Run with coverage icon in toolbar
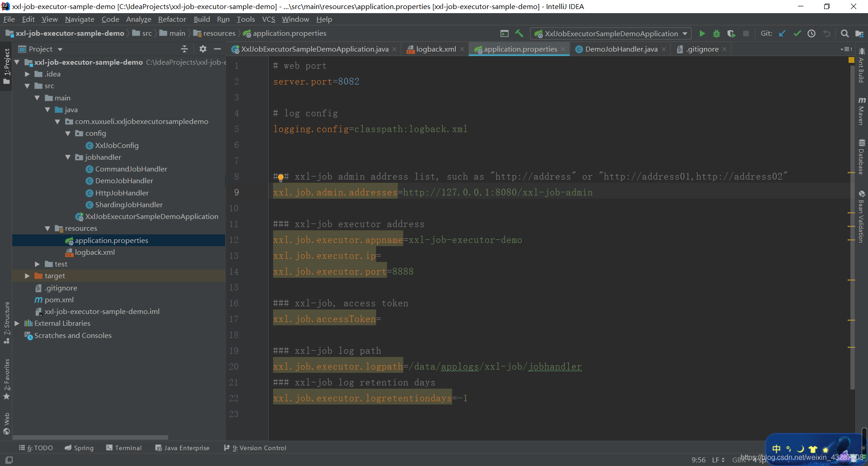The image size is (868, 466). [731, 33]
